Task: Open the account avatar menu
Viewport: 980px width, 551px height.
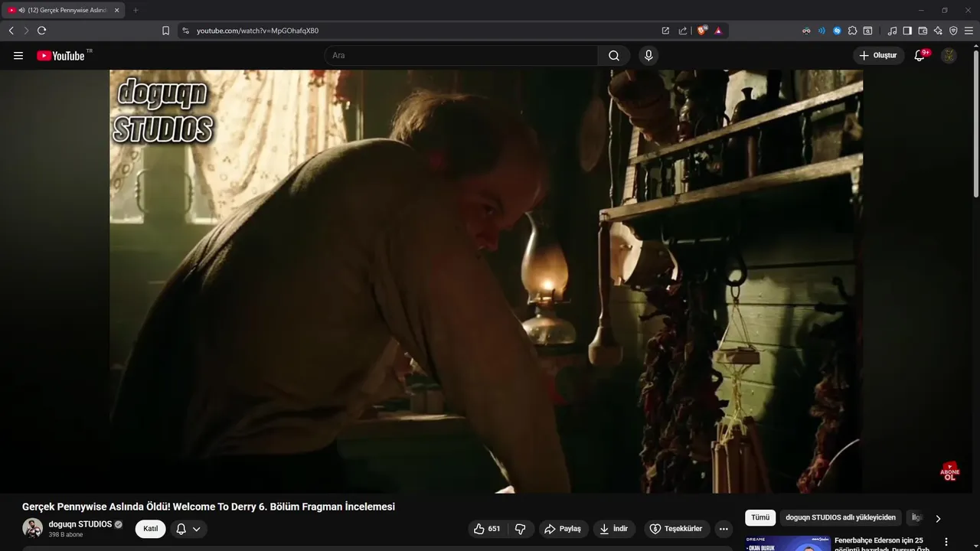Action: (x=949, y=55)
